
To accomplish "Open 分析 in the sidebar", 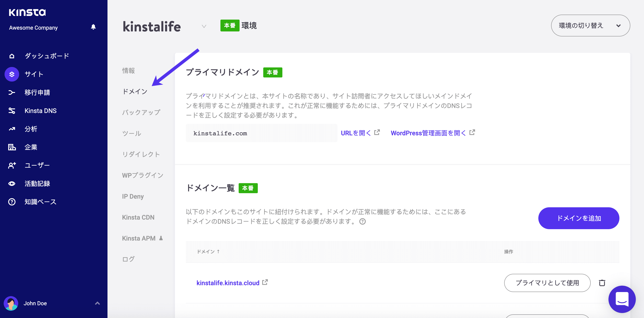I will 31,129.
